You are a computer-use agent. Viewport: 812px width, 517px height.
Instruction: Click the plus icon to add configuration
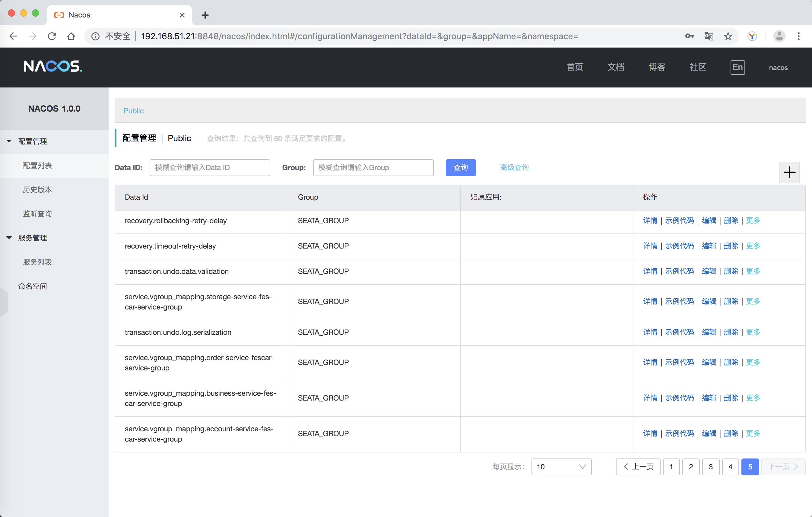coord(789,172)
